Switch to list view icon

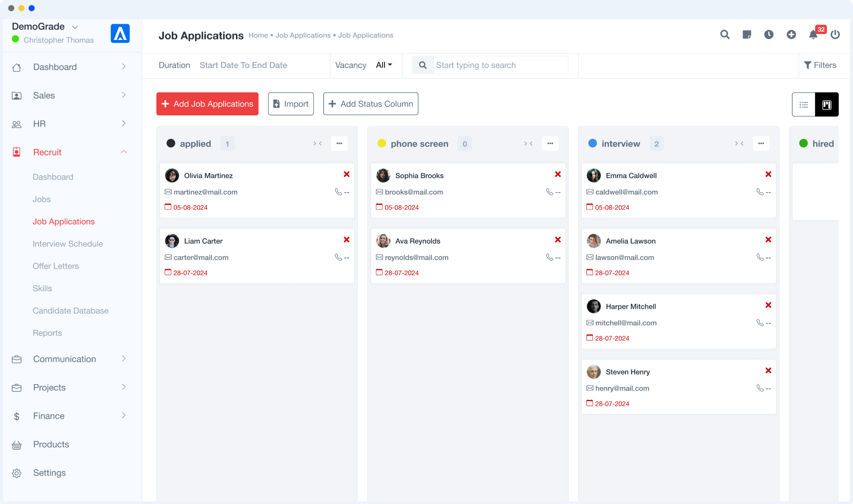point(804,104)
